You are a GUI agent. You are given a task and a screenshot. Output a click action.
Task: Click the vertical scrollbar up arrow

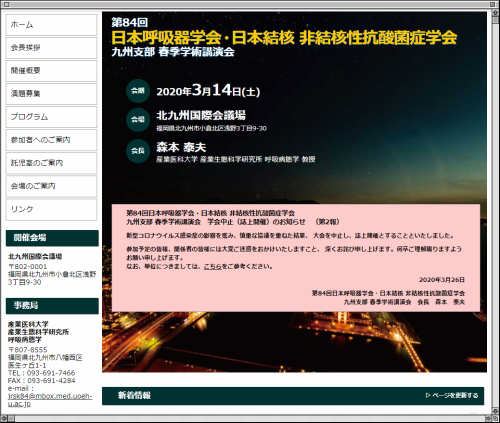tap(494, 13)
